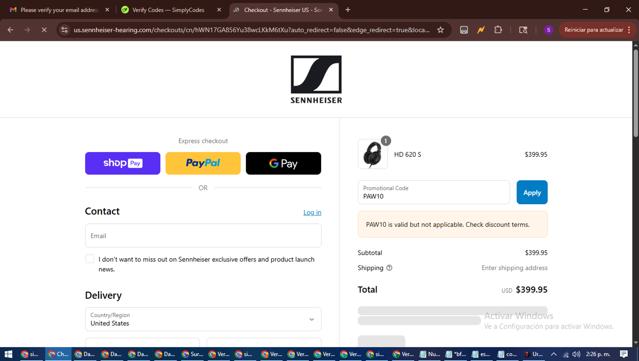Screen dimensions: 639x361
Task: Select the Checkout Sennheiser US tab
Action: (284, 10)
